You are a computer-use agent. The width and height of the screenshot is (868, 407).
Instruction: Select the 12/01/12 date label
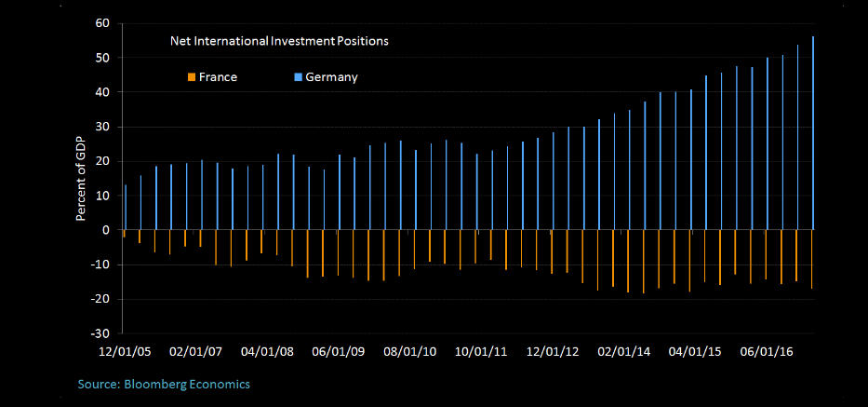[554, 352]
